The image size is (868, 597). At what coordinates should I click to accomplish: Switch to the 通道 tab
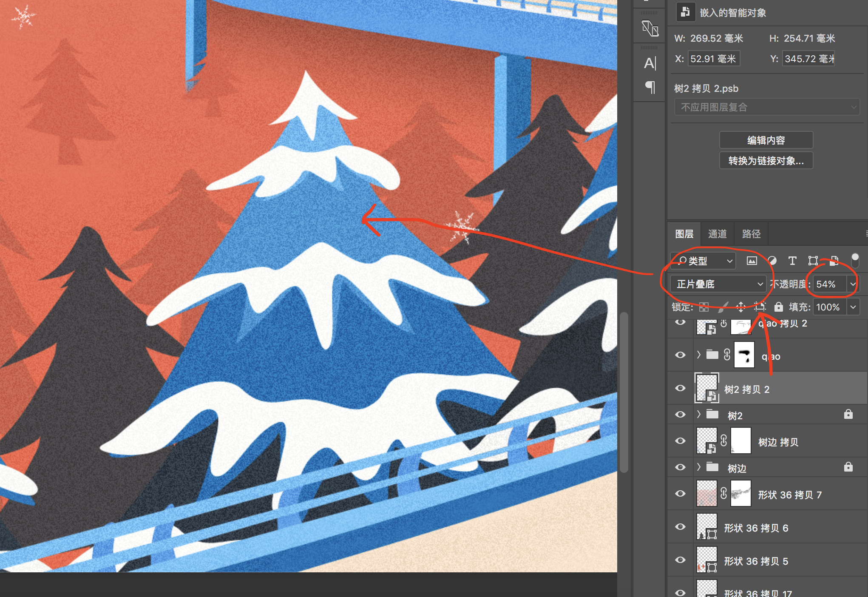pyautogui.click(x=717, y=234)
